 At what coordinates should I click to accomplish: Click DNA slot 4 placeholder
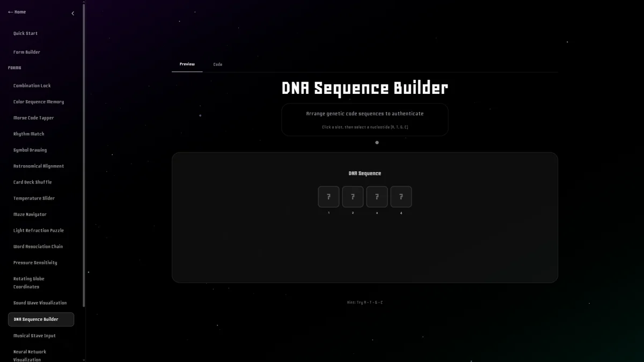coord(401,196)
